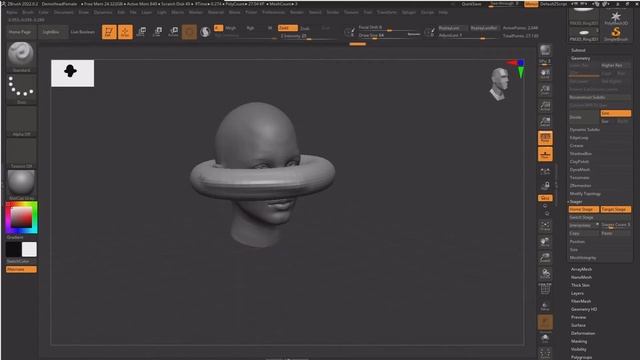Image resolution: width=640 pixels, height=360 pixels.
Task: Click the Solo mode icon
Action: tap(545, 338)
